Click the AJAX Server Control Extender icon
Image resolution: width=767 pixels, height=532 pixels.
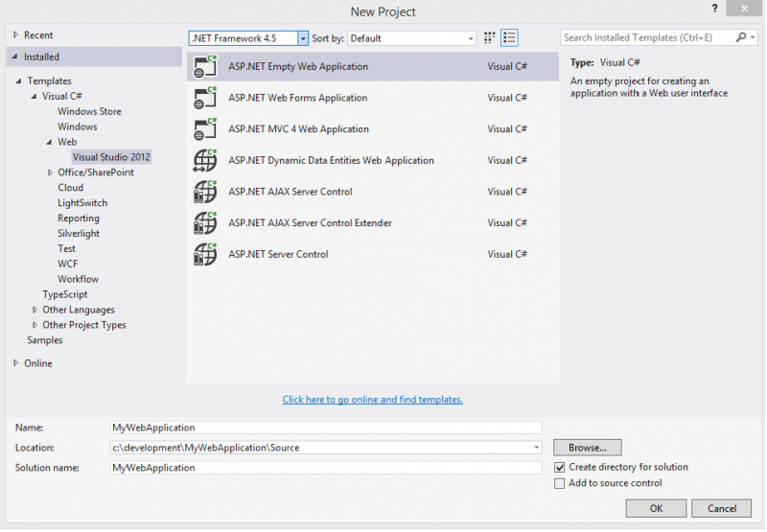205,223
